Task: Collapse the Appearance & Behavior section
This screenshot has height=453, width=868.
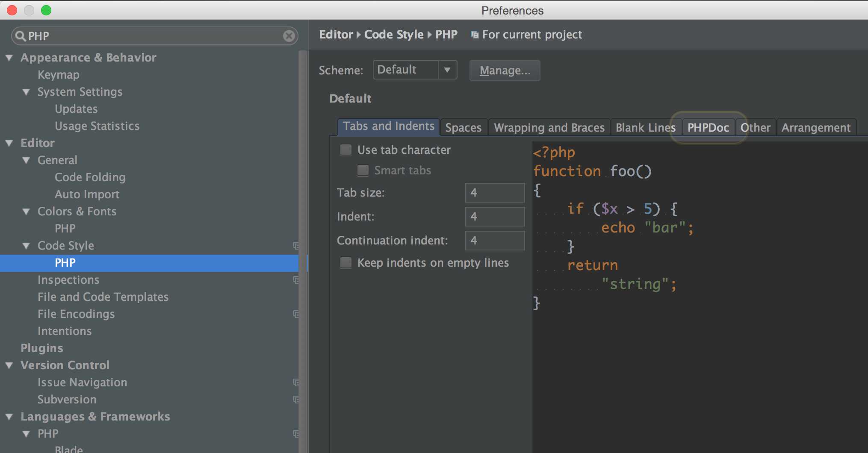Action: tap(9, 58)
